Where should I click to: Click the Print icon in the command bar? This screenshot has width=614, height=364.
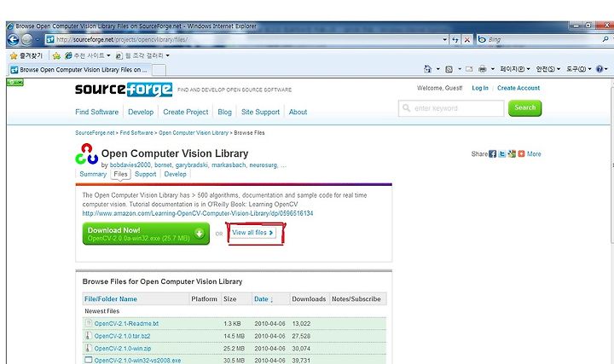(x=483, y=69)
